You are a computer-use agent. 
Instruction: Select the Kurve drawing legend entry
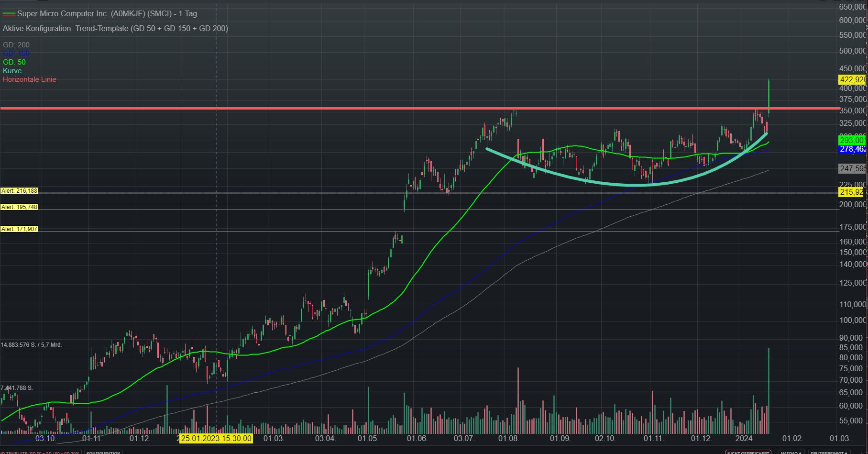(x=12, y=71)
